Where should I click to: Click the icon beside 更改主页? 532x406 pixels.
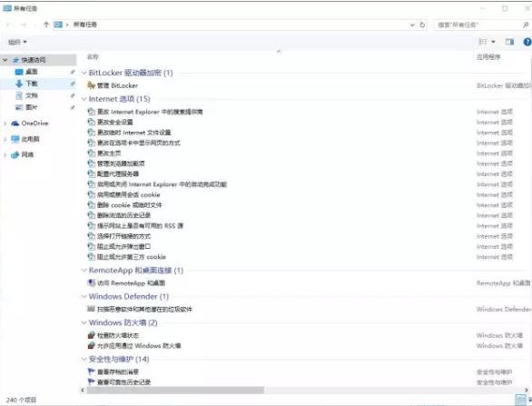(92, 153)
